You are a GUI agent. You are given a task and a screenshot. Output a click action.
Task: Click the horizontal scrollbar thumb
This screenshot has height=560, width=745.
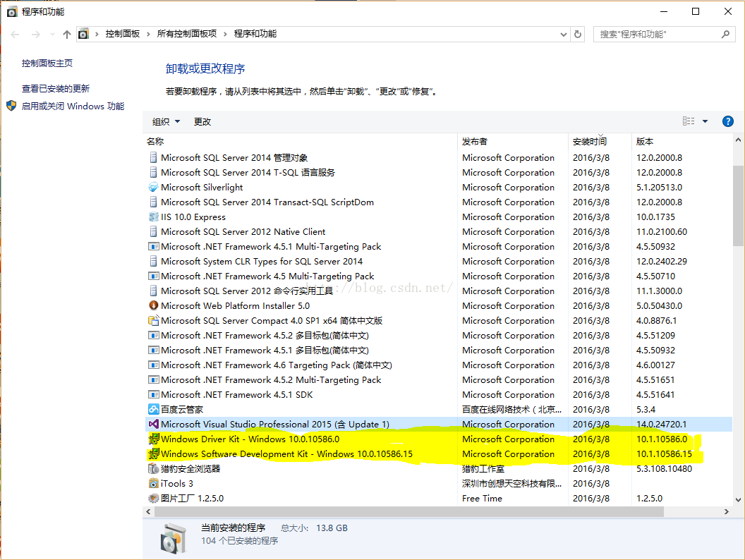point(408,511)
